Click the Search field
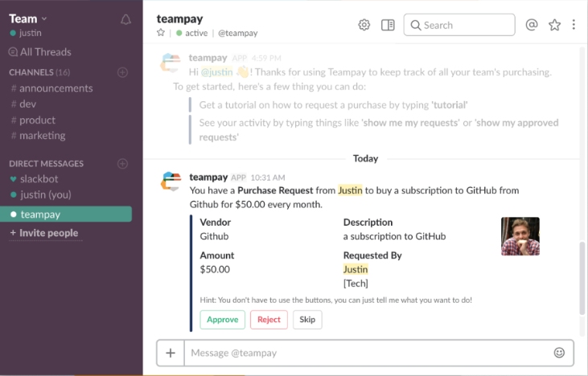The width and height of the screenshot is (588, 376). pos(459,25)
